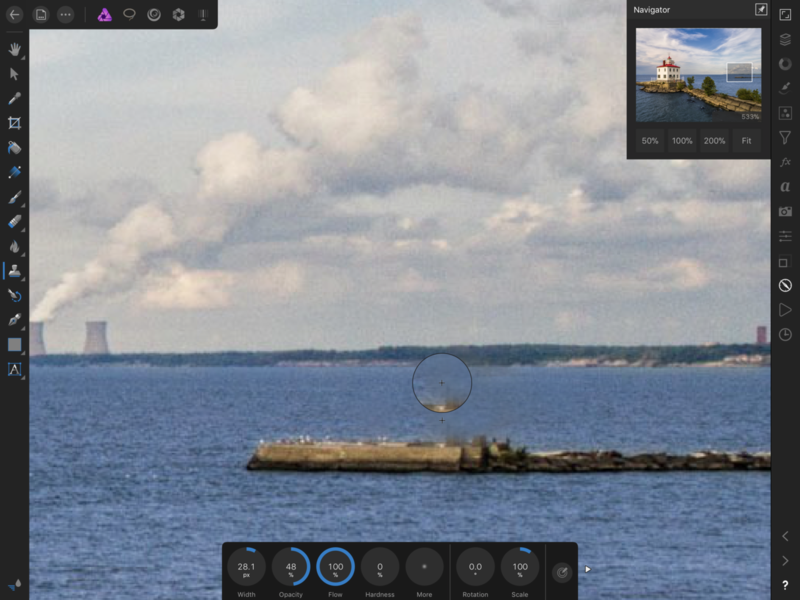The width and height of the screenshot is (800, 600).
Task: Set zoom to 200% in Navigator
Action: coord(714,141)
